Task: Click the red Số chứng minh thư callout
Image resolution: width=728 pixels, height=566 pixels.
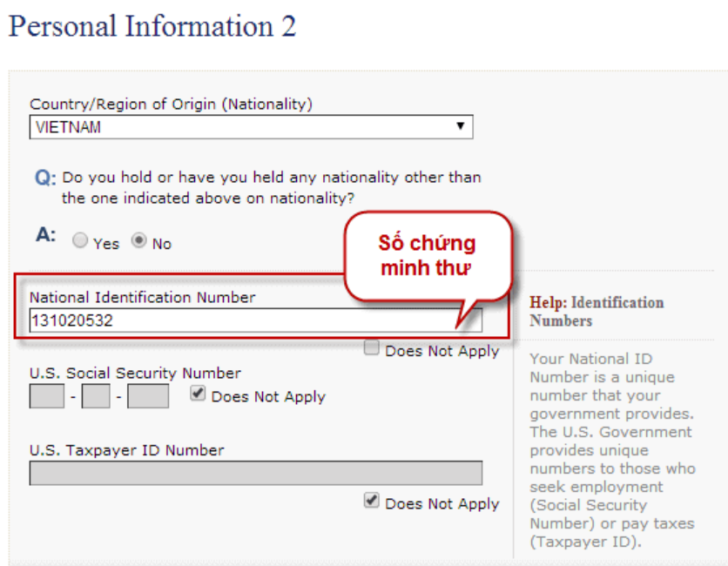Action: 427,256
